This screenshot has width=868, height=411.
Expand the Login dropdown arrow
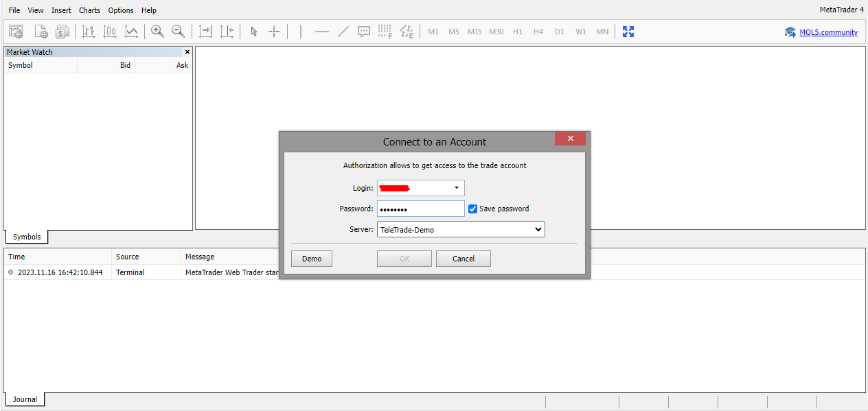tap(457, 188)
